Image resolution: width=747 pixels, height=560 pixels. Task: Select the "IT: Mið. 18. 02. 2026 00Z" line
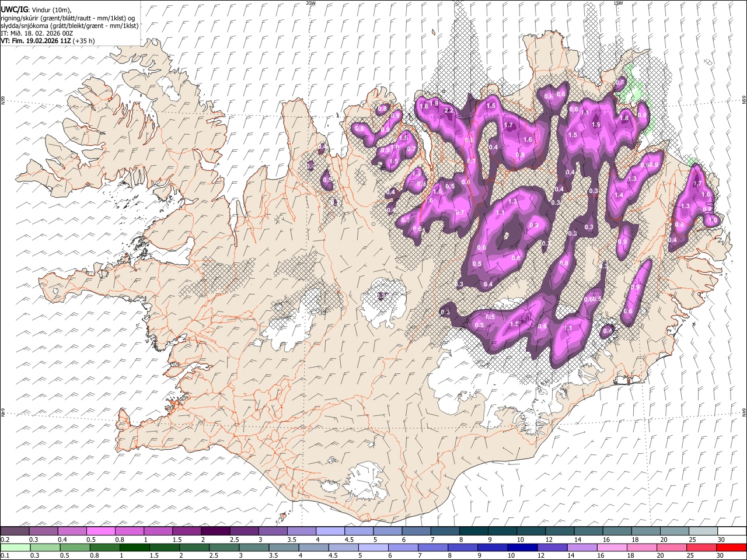click(37, 33)
